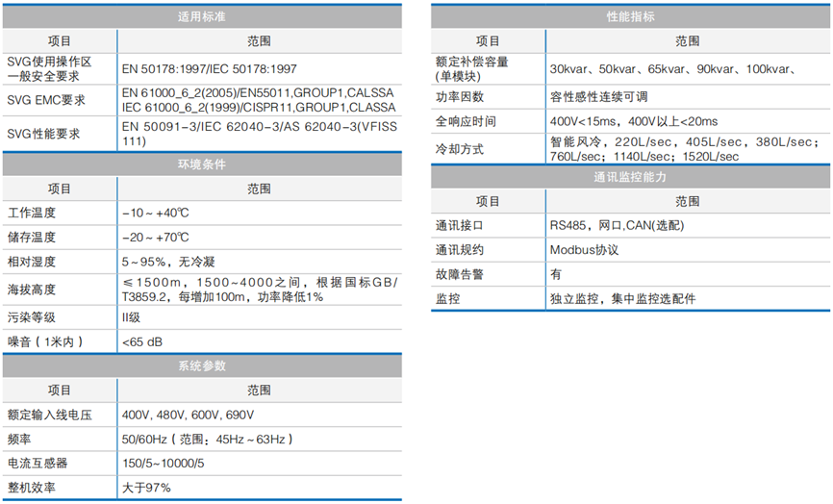Click the 海拔高度 row label
Image resolution: width=833 pixels, height=504 pixels.
(32, 289)
